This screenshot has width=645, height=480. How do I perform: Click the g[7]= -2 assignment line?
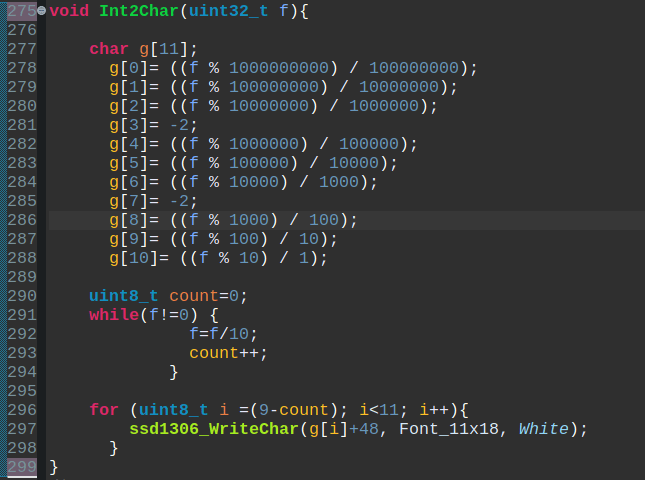click(153, 201)
